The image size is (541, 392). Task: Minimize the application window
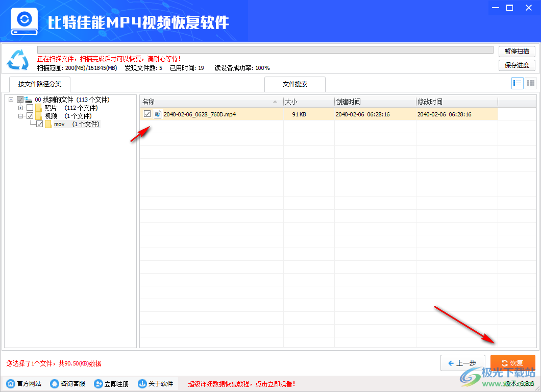click(x=496, y=8)
